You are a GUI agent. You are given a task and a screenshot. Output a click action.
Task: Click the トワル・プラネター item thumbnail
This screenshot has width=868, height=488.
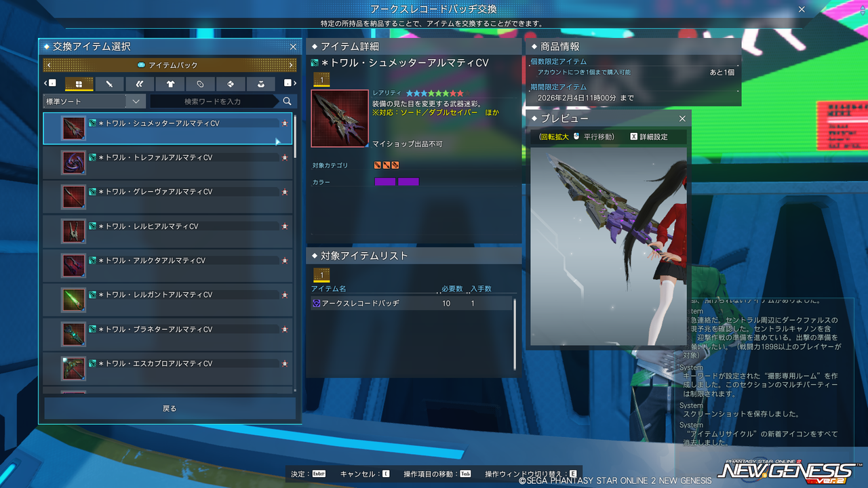coord(73,334)
